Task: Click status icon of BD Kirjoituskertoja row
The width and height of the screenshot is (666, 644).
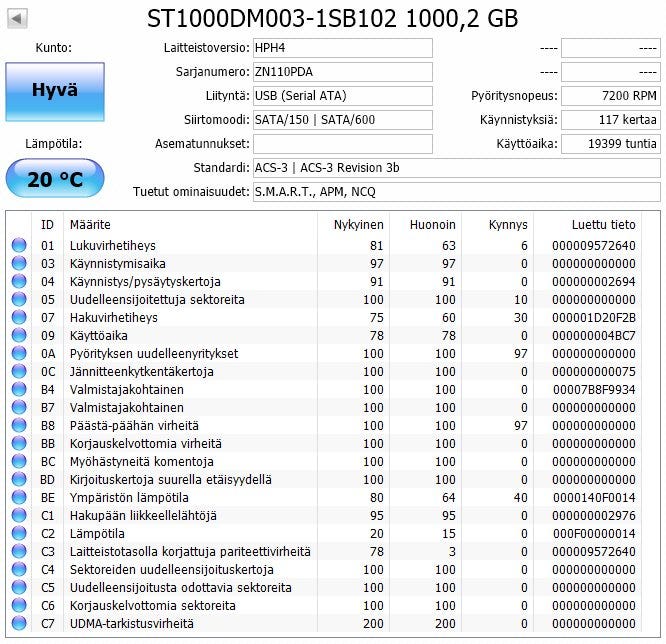Action: coord(19,479)
